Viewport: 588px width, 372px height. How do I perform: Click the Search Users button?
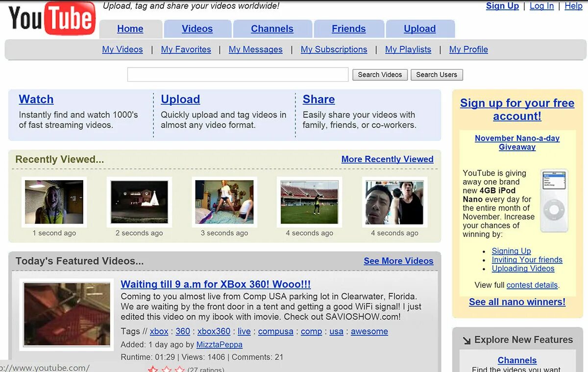[437, 75]
